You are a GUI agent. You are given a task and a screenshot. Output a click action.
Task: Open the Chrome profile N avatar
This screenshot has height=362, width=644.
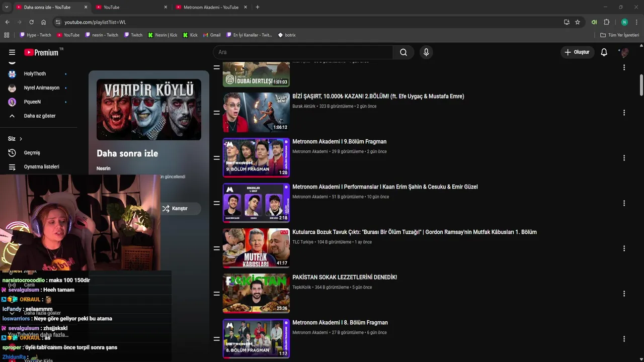(624, 22)
